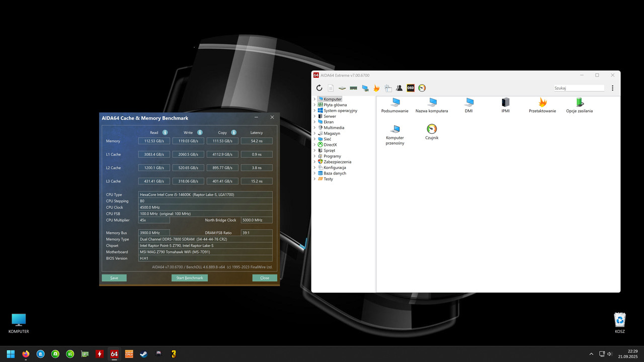
Task: Open Firefox from the taskbar
Action: click(26, 353)
